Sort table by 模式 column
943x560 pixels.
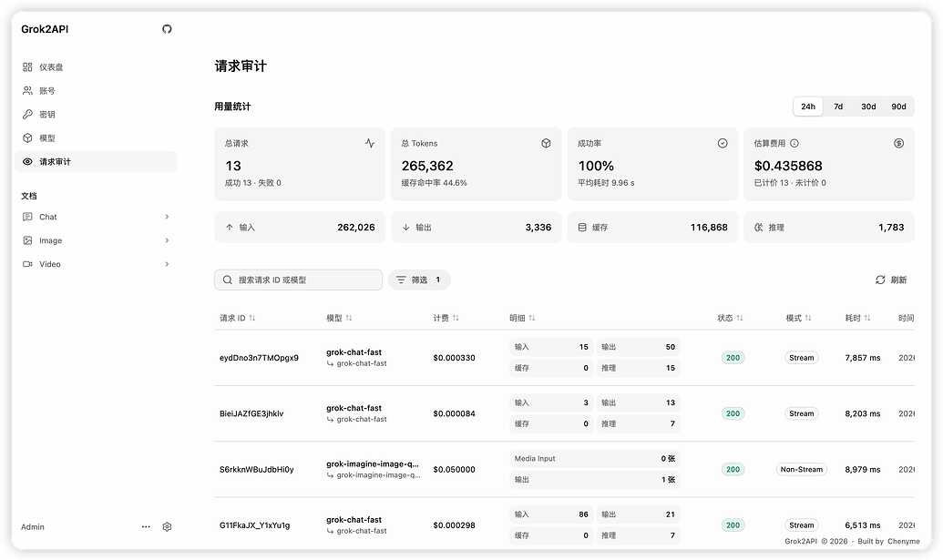tap(799, 318)
